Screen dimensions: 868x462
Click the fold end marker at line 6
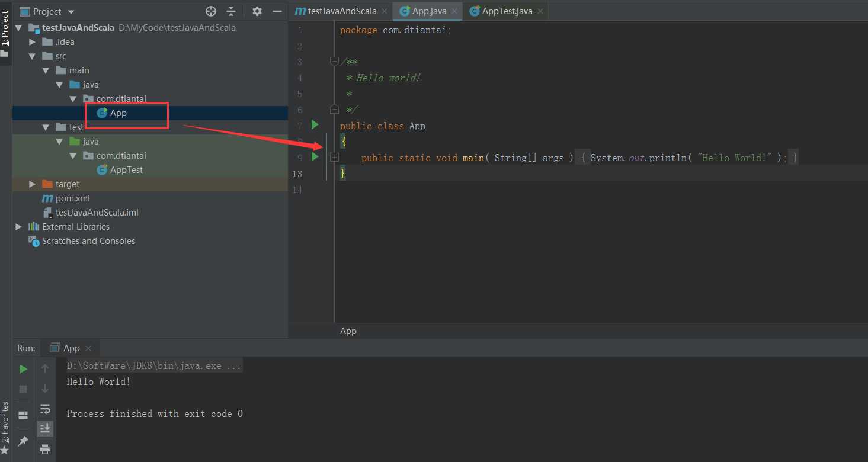334,109
